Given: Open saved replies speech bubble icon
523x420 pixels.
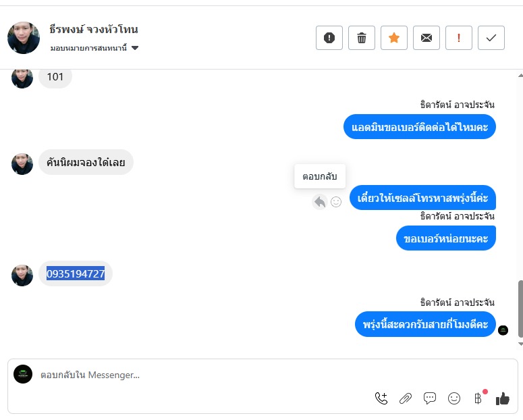Looking at the screenshot, I should click(430, 398).
